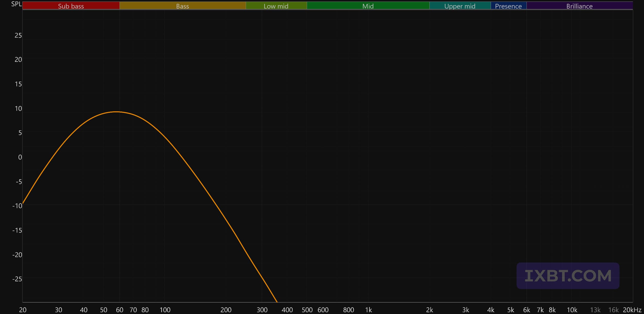
Task: Click the Presence band header
Action: 508,6
